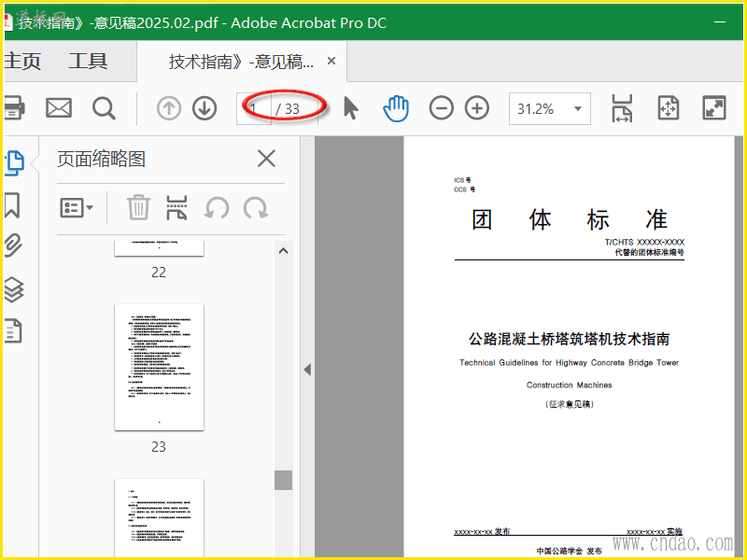Open the Content panel icon below Layers
The height and width of the screenshot is (560, 747).
point(13,330)
